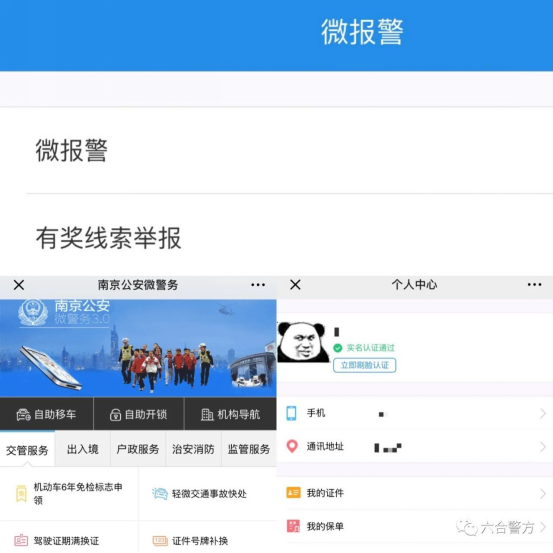
Task: Expand the 手机 row chevron
Action: (x=543, y=413)
